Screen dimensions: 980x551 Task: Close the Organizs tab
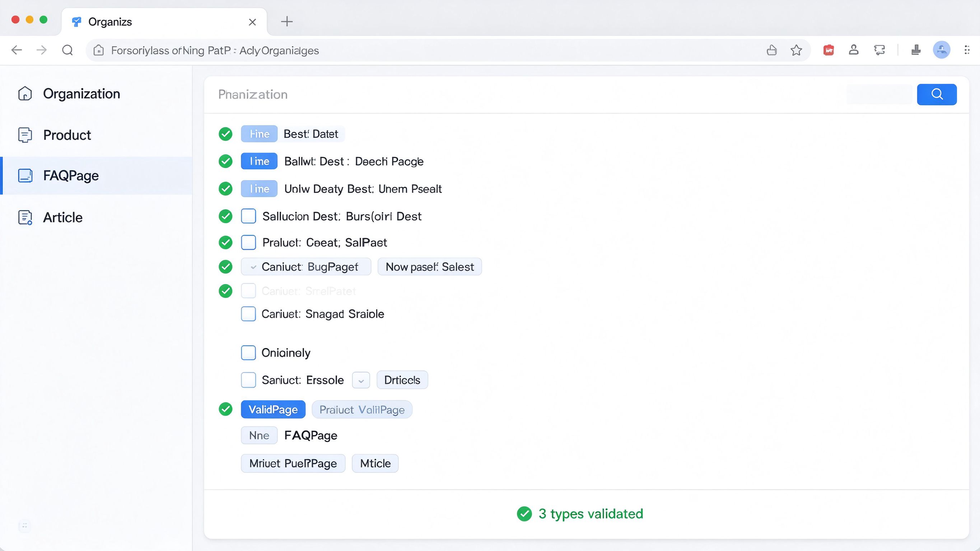252,22
